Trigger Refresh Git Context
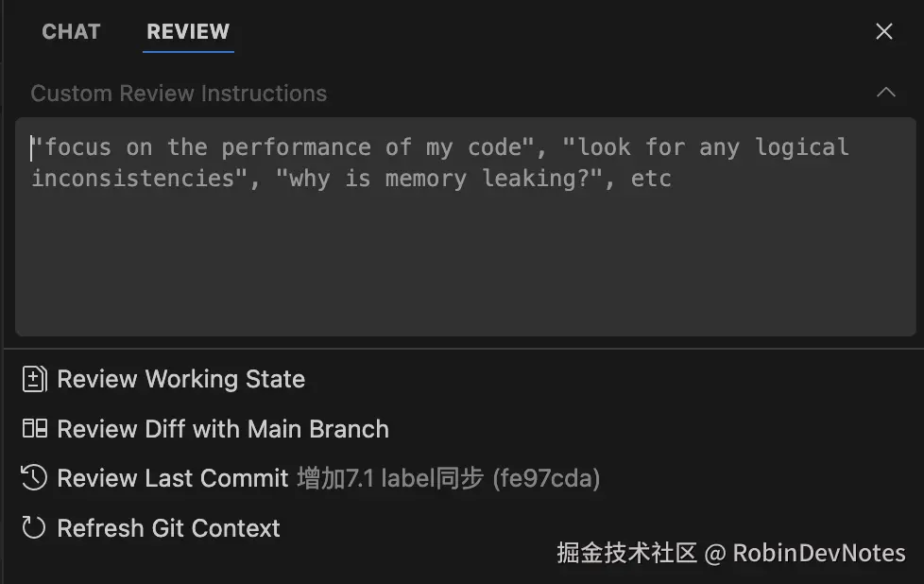924x584 pixels. point(168,528)
